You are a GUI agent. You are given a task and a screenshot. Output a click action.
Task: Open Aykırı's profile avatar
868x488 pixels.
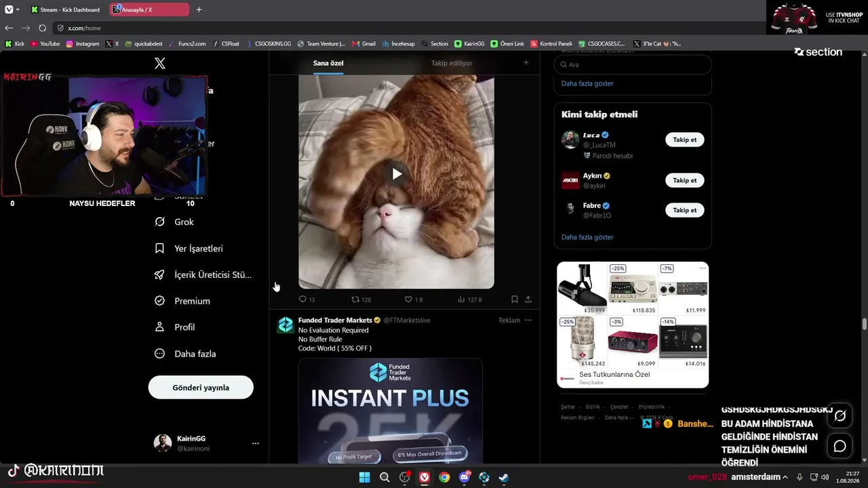coord(570,180)
